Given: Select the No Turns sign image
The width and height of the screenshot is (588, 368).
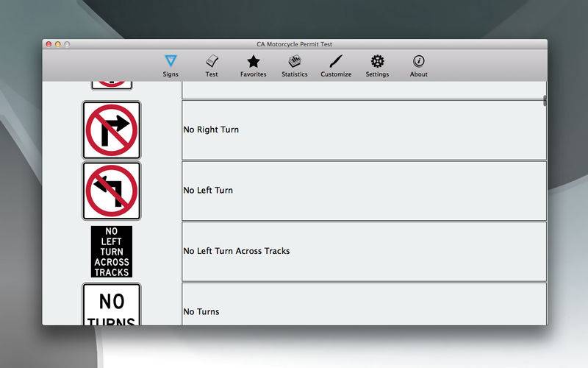Looking at the screenshot, I should pyautogui.click(x=112, y=304).
